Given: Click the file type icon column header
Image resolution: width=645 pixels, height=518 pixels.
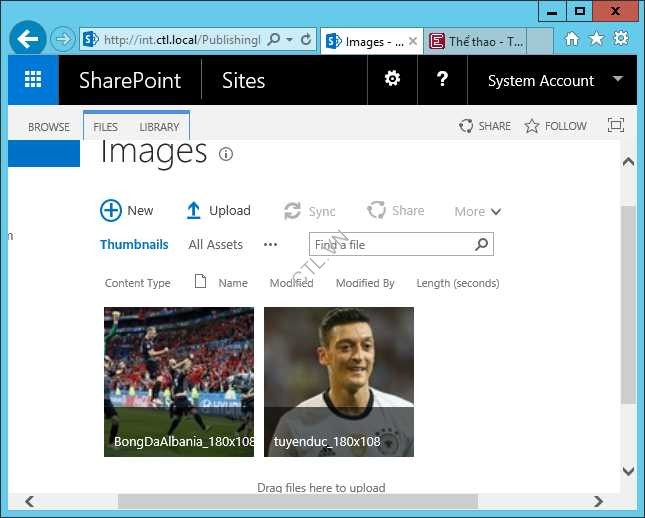Looking at the screenshot, I should 200,283.
